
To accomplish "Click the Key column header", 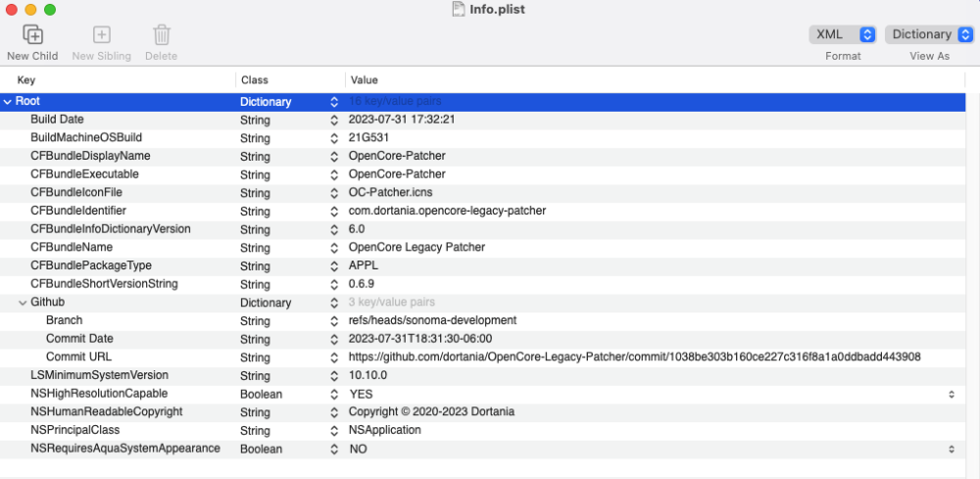I will (x=26, y=80).
